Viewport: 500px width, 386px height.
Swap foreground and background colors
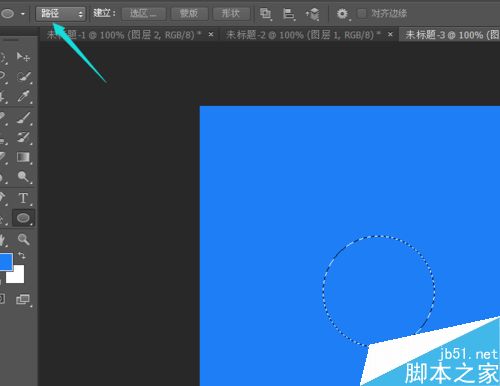22,256
